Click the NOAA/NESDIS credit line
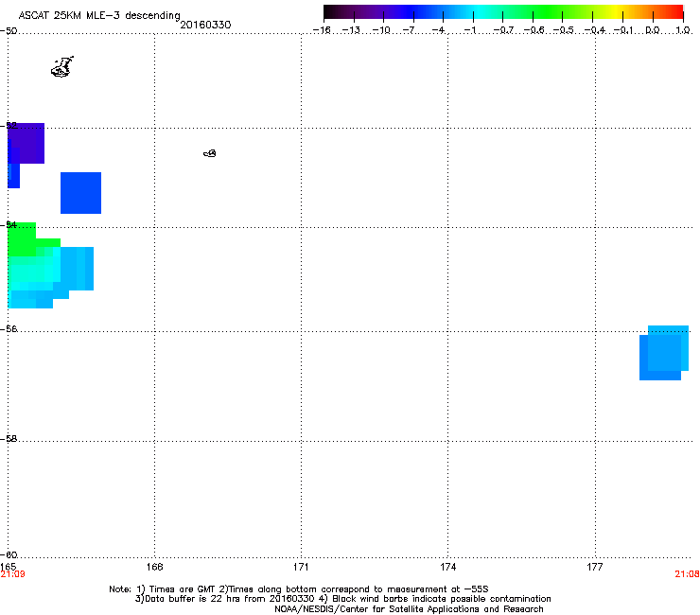Screen dimensions: 700x615 click(x=409, y=609)
